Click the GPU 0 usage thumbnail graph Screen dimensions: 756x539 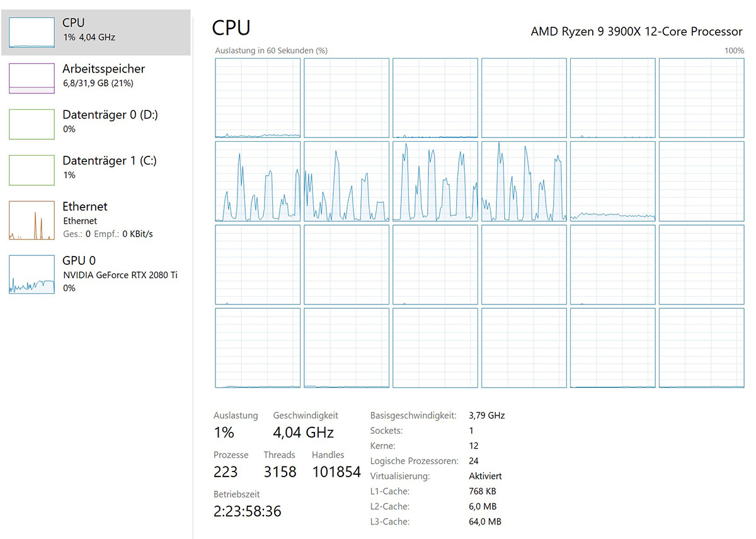click(x=31, y=274)
